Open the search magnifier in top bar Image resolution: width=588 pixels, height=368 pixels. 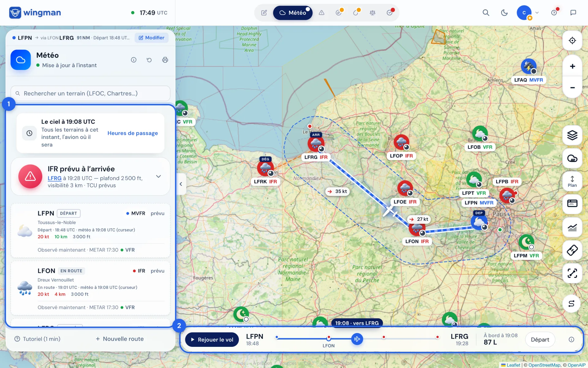point(486,13)
